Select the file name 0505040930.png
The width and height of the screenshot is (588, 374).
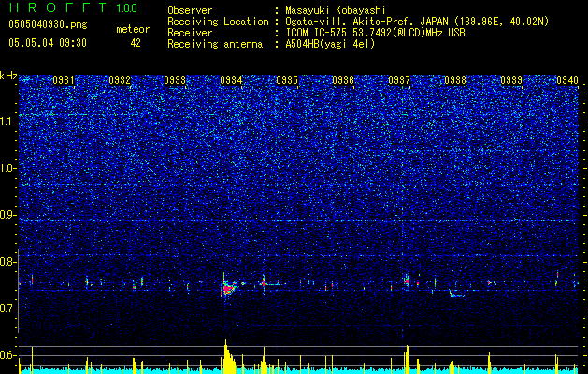coord(48,25)
